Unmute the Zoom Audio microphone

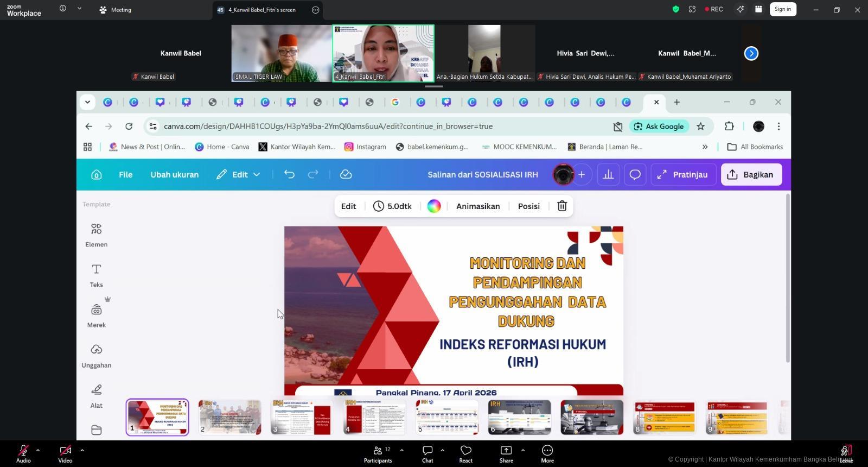(x=23, y=453)
